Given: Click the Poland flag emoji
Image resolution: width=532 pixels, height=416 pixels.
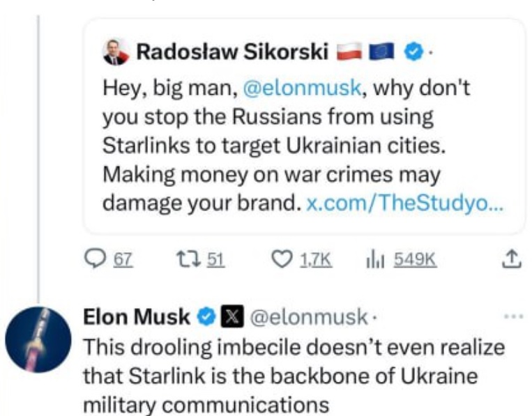Looking at the screenshot, I should tap(351, 52).
